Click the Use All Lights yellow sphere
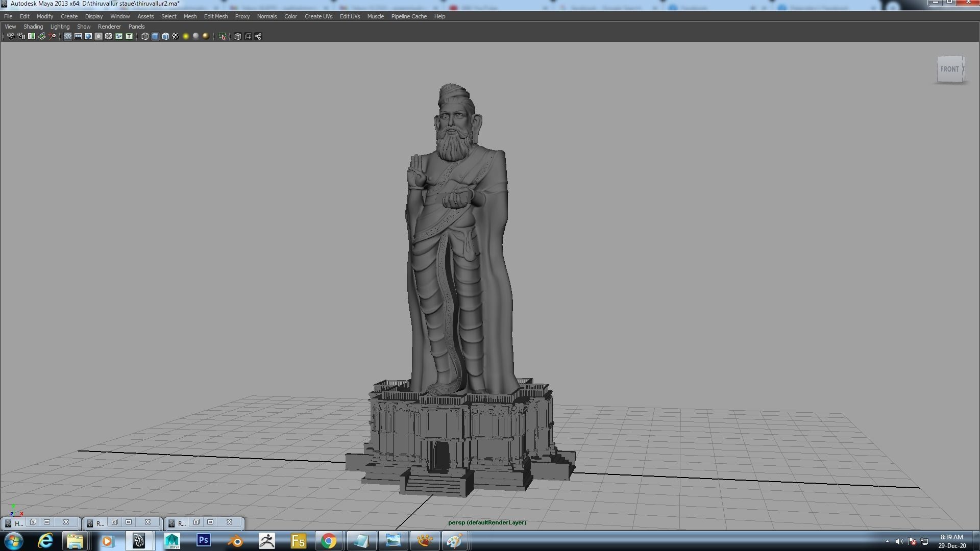980x551 pixels. coord(186,36)
